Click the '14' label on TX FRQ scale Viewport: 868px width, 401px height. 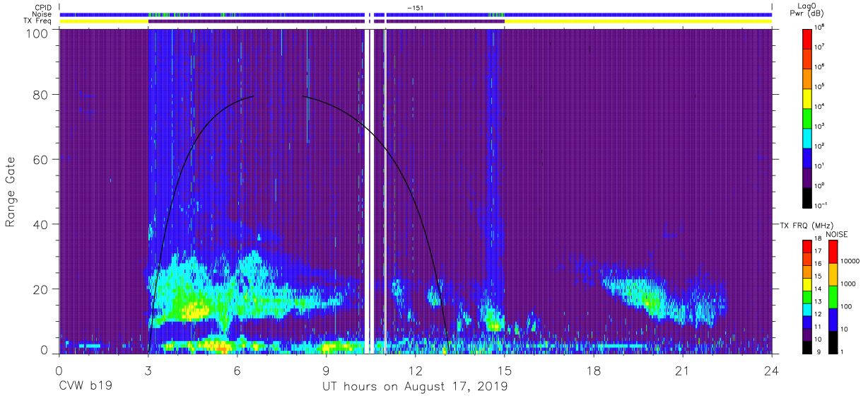coord(819,290)
